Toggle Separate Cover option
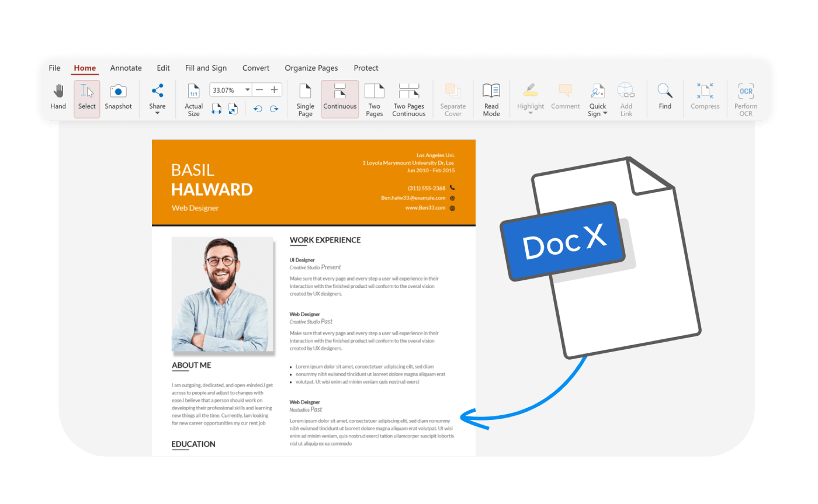The width and height of the screenshot is (818, 504). (453, 100)
